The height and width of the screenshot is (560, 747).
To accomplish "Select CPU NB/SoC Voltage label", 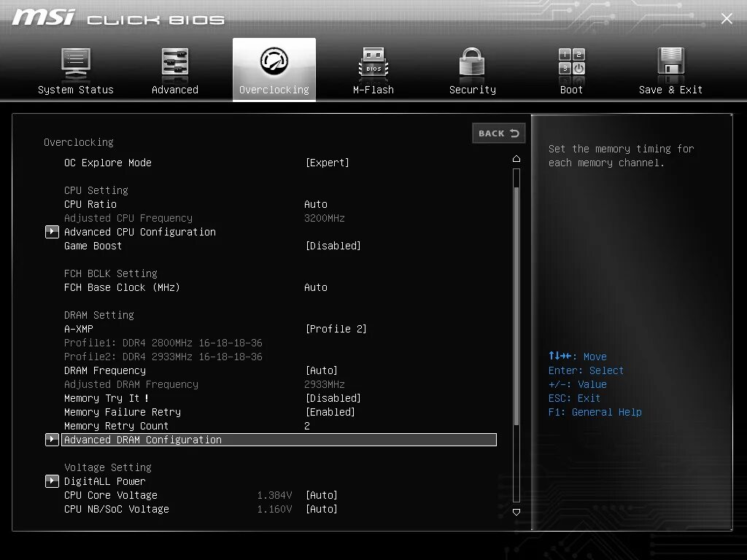I will click(x=116, y=509).
